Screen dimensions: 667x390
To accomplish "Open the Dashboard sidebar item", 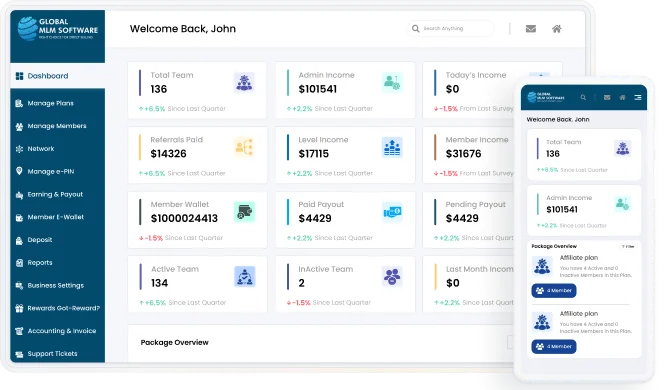I will (57, 76).
